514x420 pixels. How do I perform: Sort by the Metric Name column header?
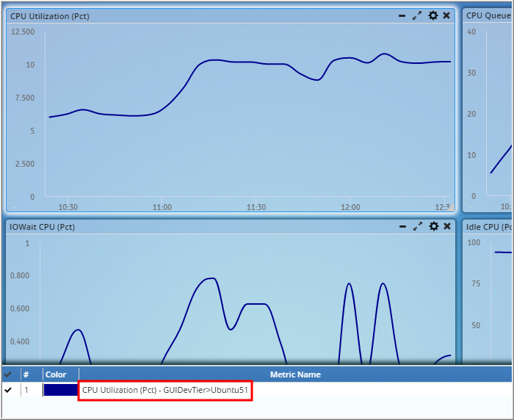point(295,374)
